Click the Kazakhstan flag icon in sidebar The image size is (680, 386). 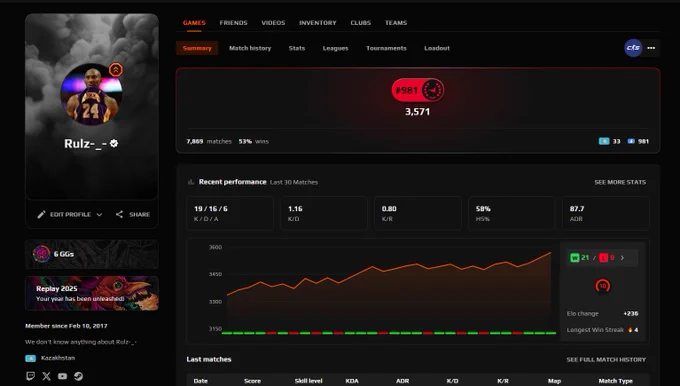click(x=30, y=358)
